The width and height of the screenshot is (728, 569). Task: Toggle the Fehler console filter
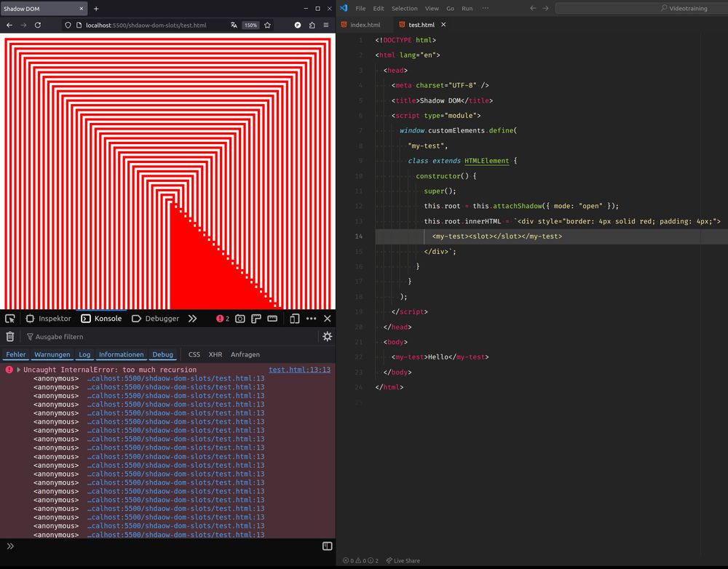(16, 354)
